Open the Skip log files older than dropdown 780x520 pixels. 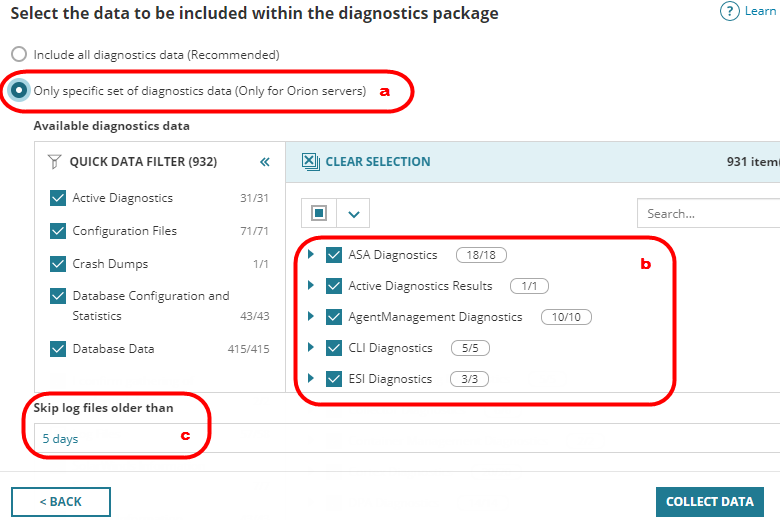(x=400, y=438)
